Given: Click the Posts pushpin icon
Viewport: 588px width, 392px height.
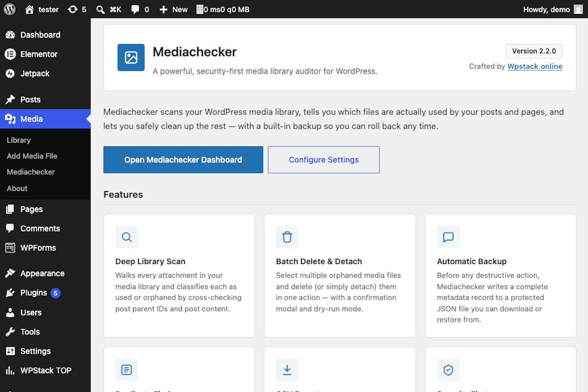Looking at the screenshot, I should tap(10, 100).
